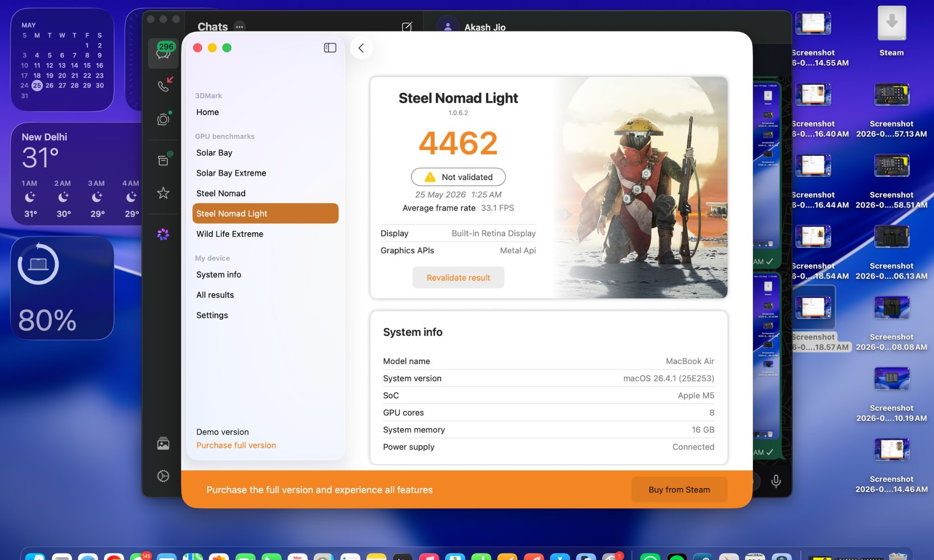Select Screenshot 6-0....14.55 AM thumbnail
This screenshot has height=560, width=934.
tap(814, 23)
